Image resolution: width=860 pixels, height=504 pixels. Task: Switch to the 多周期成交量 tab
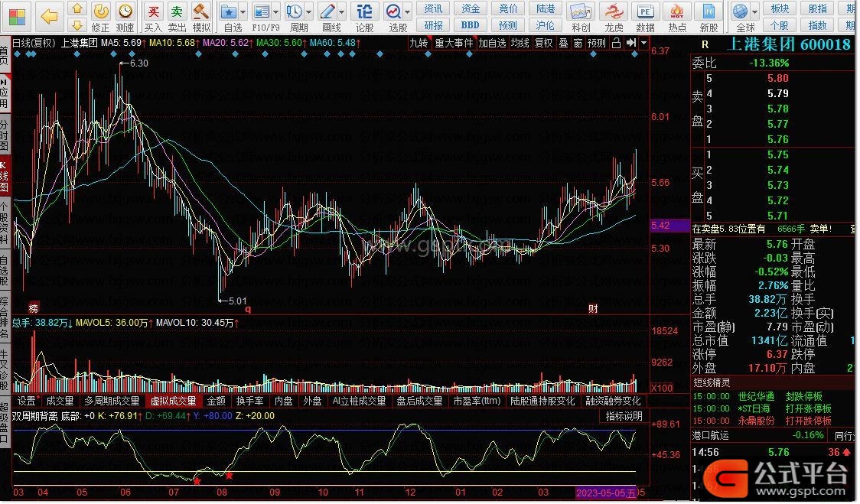coord(112,402)
